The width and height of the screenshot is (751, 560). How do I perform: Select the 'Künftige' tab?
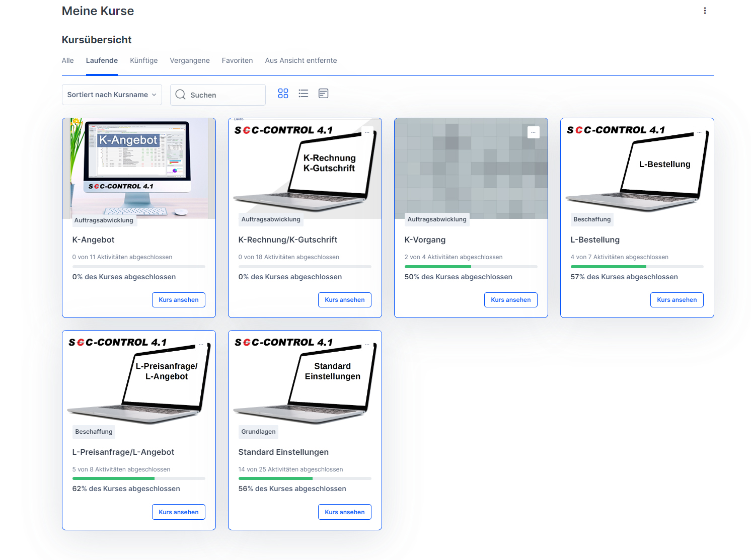pyautogui.click(x=143, y=60)
